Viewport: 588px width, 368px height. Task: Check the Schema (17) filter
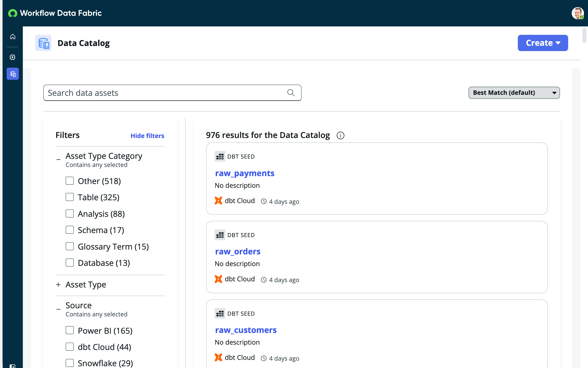pyautogui.click(x=70, y=230)
